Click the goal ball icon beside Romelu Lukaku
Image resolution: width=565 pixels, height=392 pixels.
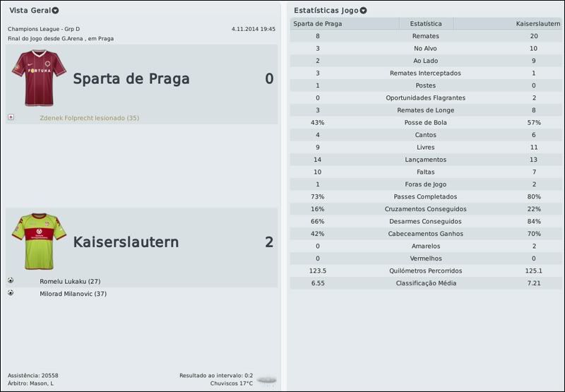point(11,280)
